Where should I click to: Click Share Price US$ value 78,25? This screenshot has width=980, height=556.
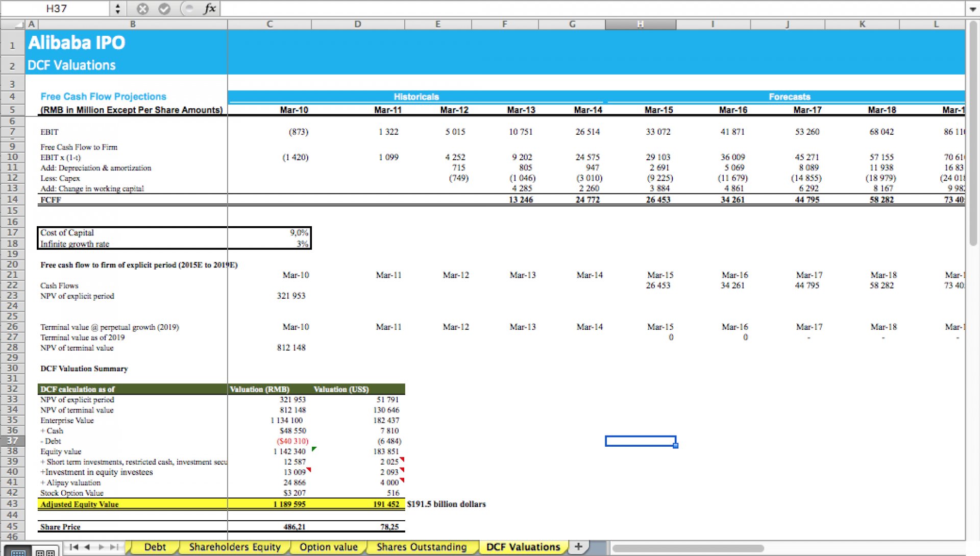(x=389, y=527)
